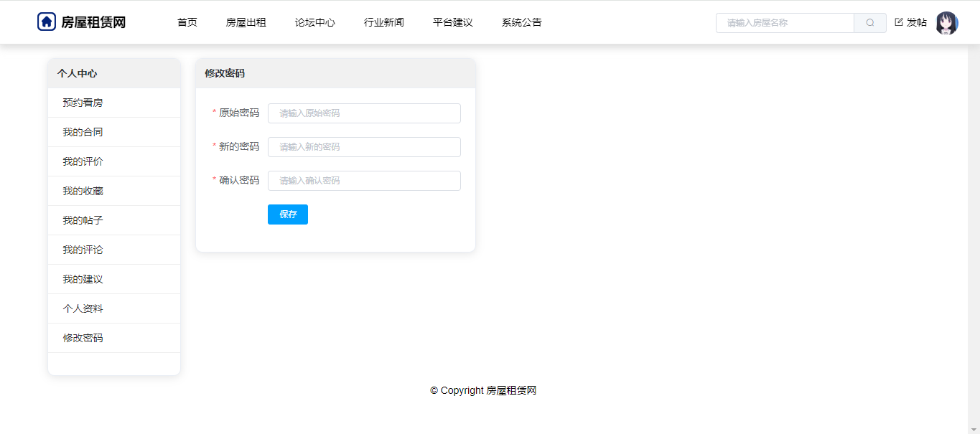980x434 pixels.
Task: Click the house logo icon
Action: 47,22
